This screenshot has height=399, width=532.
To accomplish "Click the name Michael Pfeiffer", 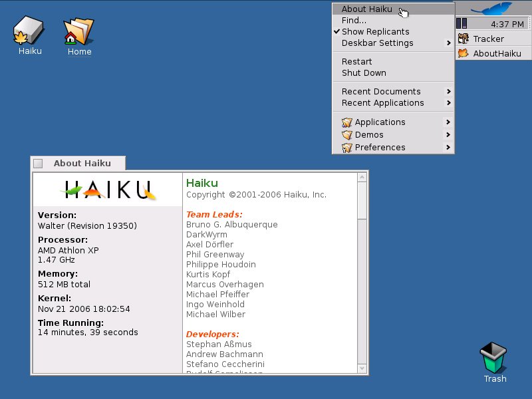I will [217, 294].
